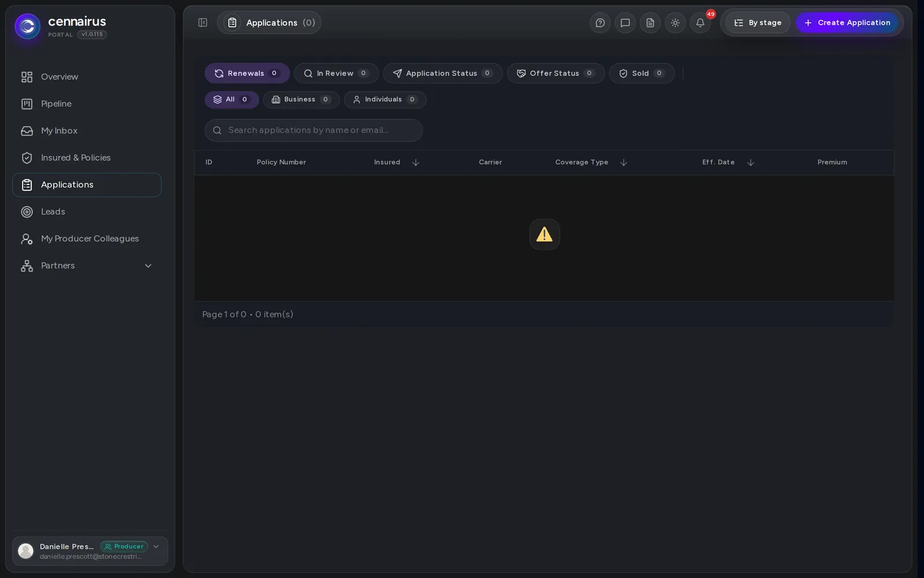Select the Application Status tab
Screen dimensions: 924x578
(x=443, y=73)
